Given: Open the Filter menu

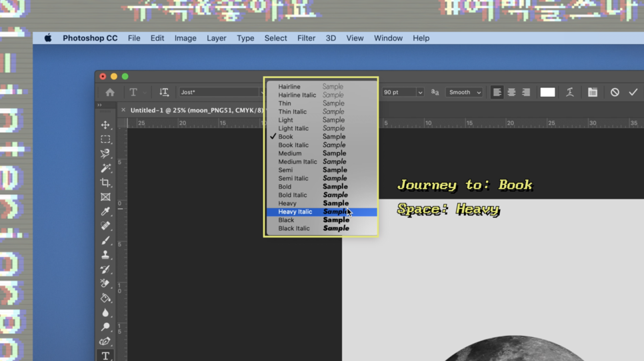Looking at the screenshot, I should click(x=307, y=38).
